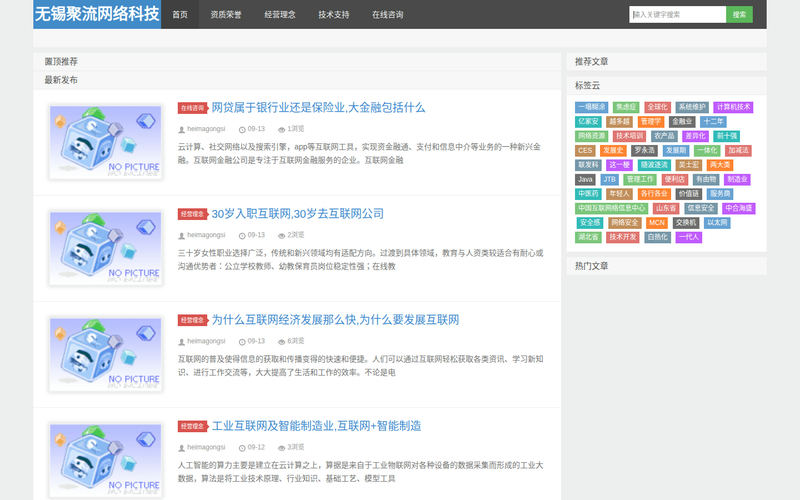The width and height of the screenshot is (800, 500).
Task: Click clock icon beside 09-13 on 网贷 article
Action: 242,130
